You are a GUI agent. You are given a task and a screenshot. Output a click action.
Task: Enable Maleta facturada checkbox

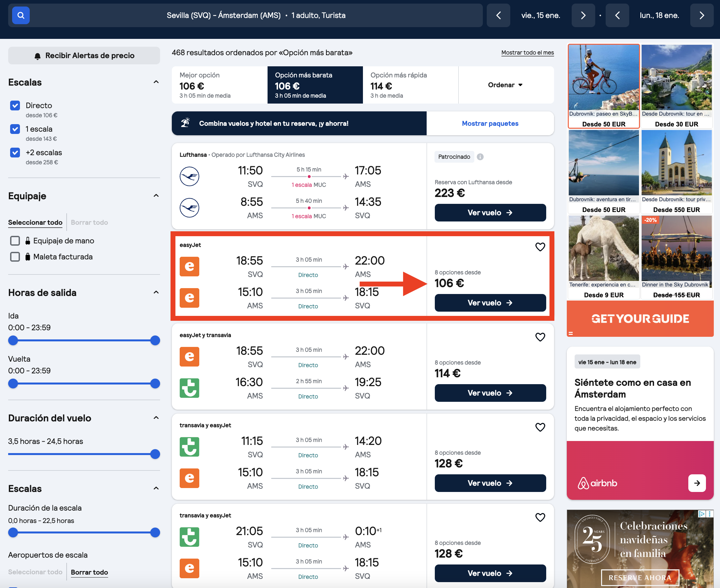15,257
